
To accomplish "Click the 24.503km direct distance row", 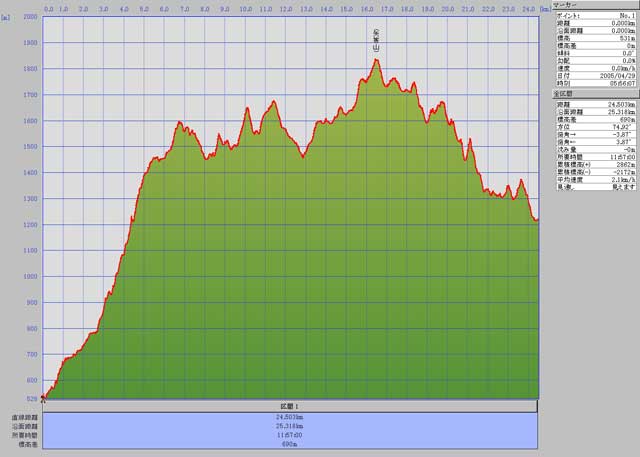I will (291, 417).
